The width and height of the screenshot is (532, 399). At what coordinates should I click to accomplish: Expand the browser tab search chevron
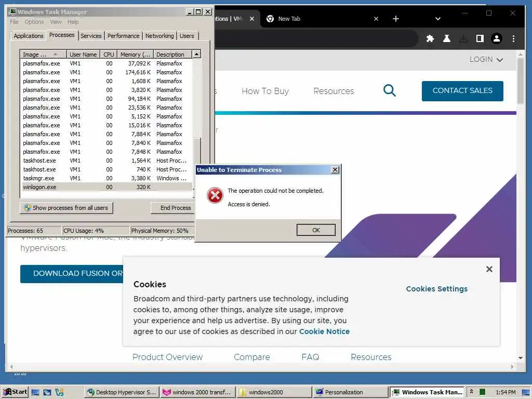pyautogui.click(x=437, y=19)
